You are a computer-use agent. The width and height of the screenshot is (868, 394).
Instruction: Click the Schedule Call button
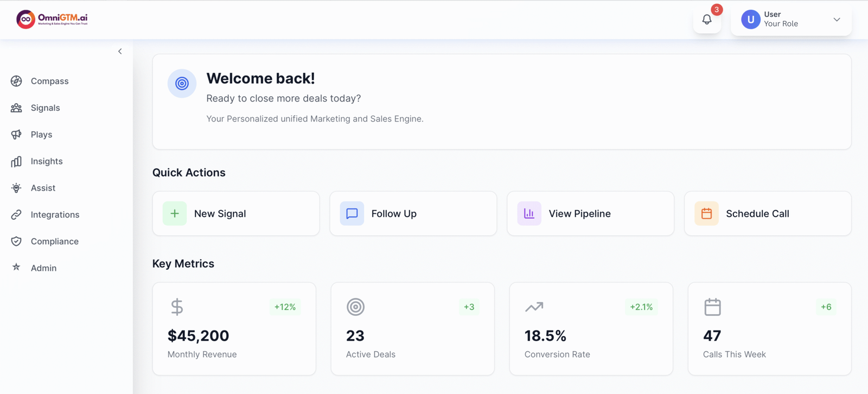coord(768,213)
